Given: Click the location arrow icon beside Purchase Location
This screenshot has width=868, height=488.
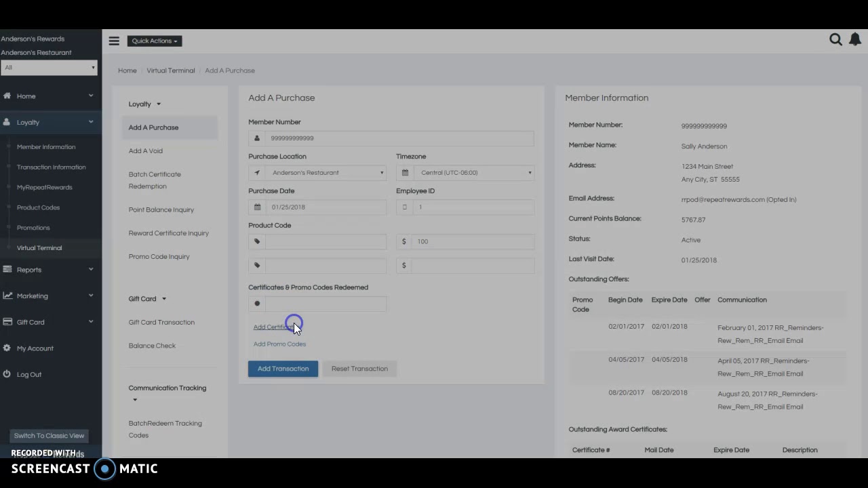Looking at the screenshot, I should point(257,173).
